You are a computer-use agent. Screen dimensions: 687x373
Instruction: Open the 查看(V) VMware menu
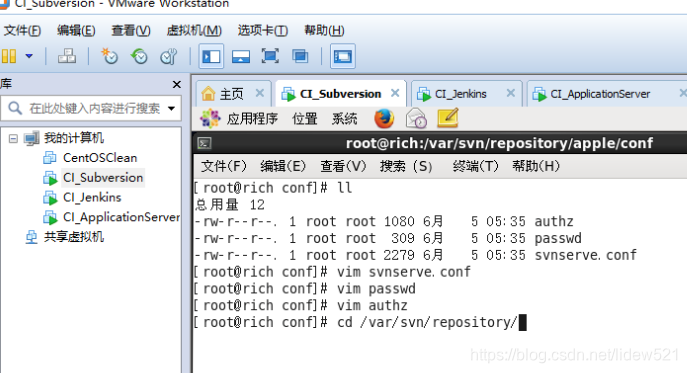tap(131, 30)
